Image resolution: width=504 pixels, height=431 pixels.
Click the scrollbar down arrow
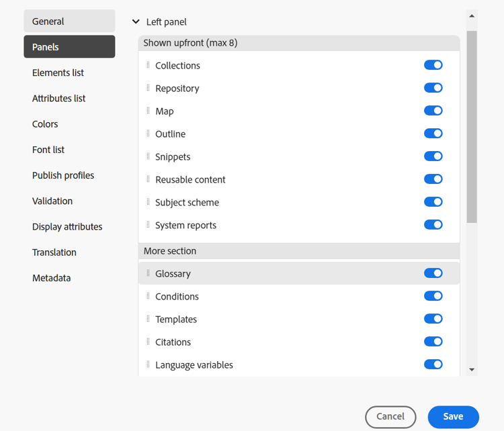472,369
